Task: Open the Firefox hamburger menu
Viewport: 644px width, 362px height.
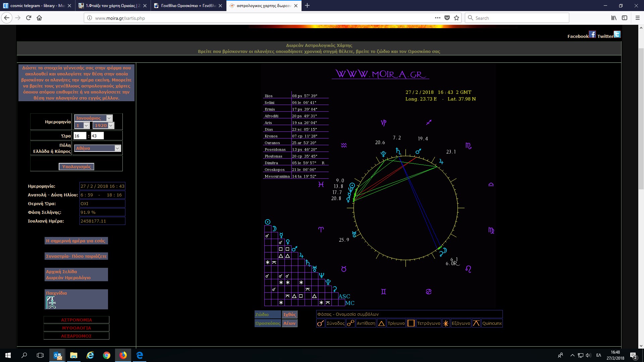Action: pyautogui.click(x=638, y=18)
